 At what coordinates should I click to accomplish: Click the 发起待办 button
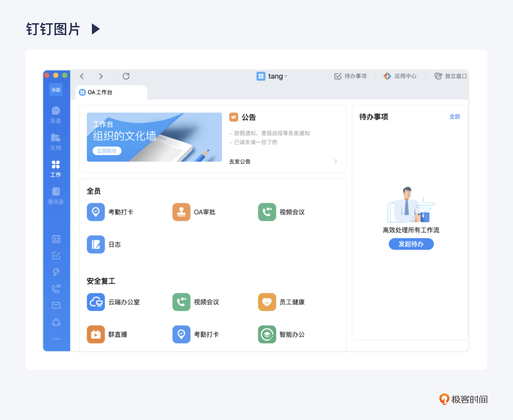[x=411, y=244]
